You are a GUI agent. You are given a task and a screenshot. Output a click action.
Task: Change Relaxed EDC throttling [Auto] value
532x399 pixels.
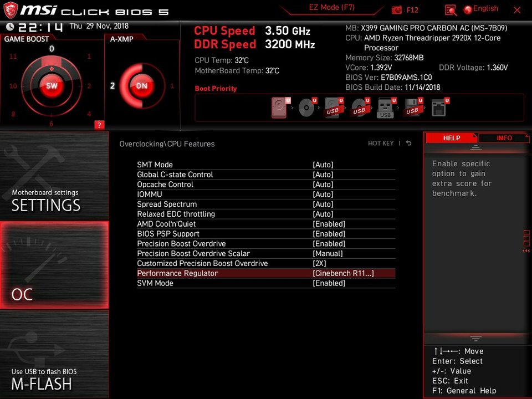tap(323, 214)
